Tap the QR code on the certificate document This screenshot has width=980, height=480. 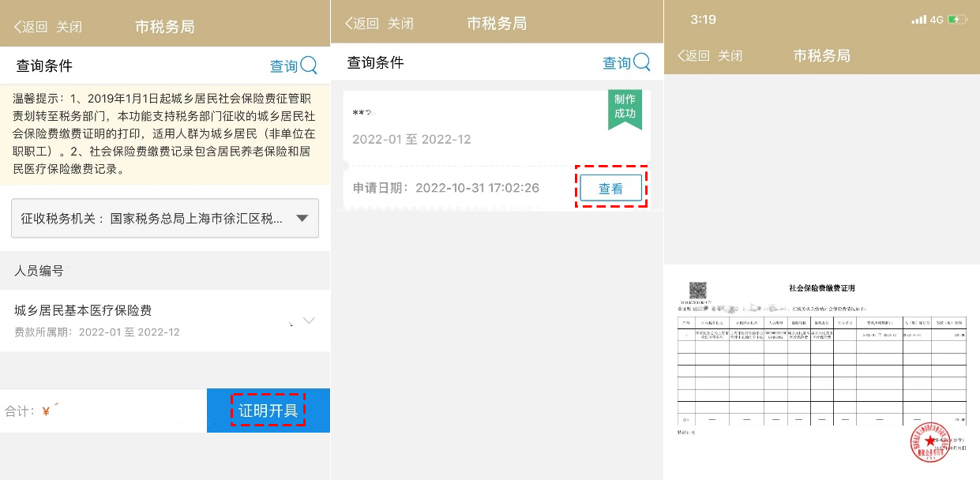697,291
